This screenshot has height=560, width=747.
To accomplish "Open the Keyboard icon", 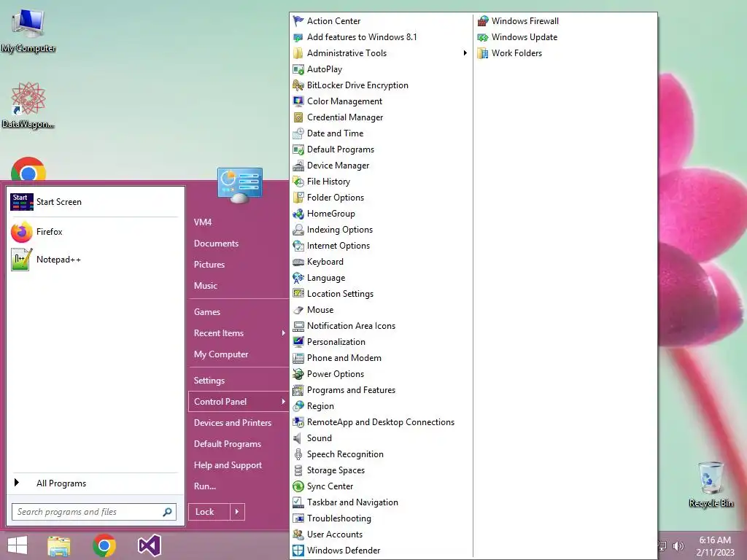I will pos(298,262).
